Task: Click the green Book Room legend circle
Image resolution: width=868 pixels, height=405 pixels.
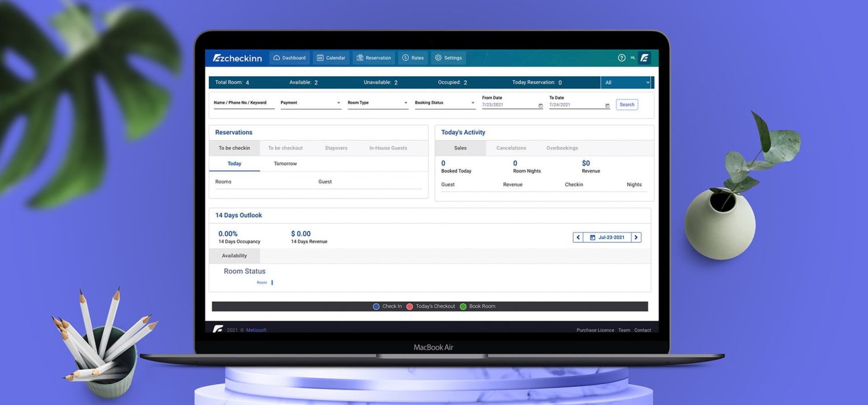Action: (x=463, y=307)
